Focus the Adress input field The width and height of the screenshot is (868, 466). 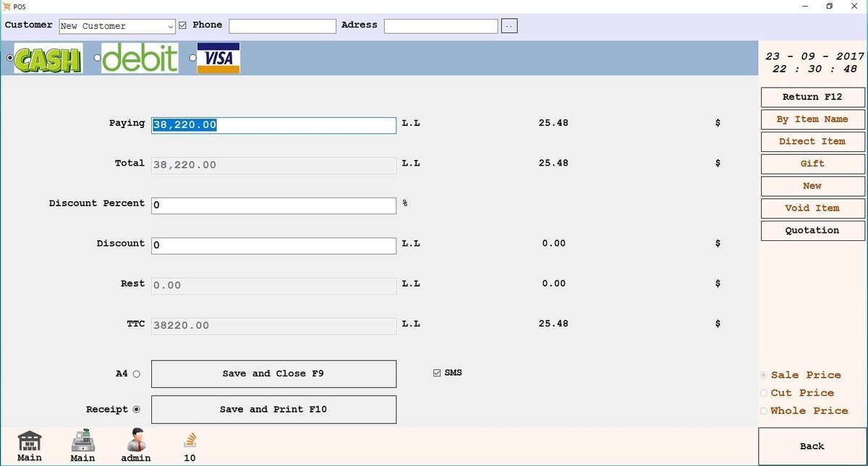[441, 26]
